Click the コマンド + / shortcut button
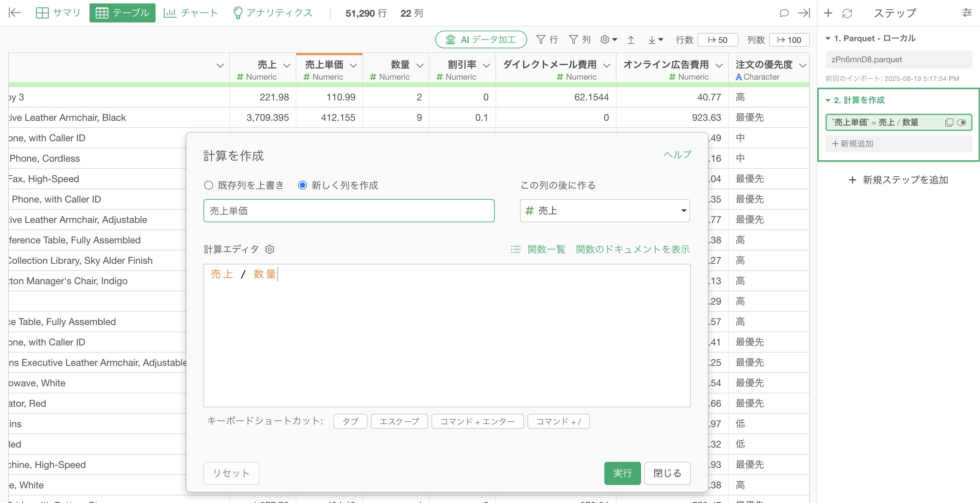Image resolution: width=980 pixels, height=503 pixels. pyautogui.click(x=558, y=421)
